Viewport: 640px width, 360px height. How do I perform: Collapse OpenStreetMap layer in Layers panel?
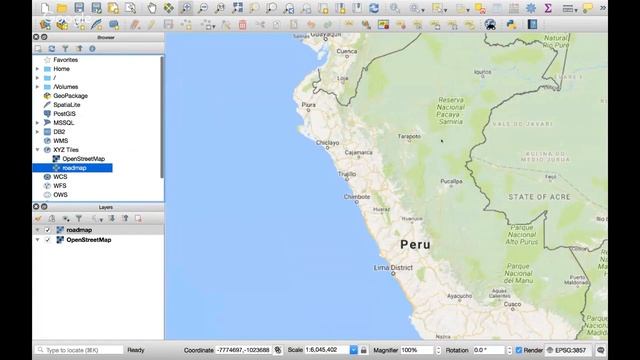point(38,240)
